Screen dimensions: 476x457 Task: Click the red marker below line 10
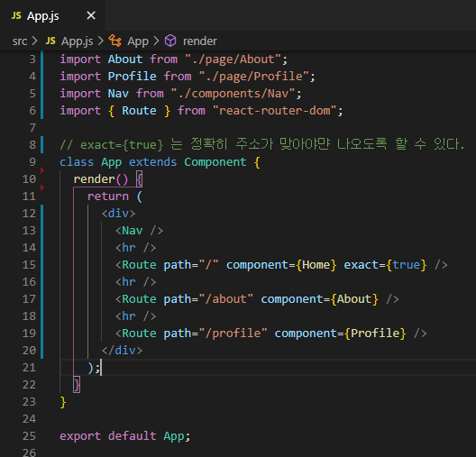[x=42, y=187]
